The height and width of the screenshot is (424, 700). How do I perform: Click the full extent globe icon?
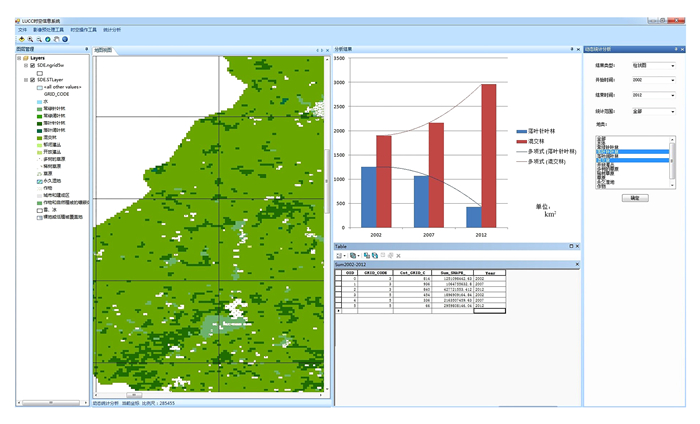point(65,39)
